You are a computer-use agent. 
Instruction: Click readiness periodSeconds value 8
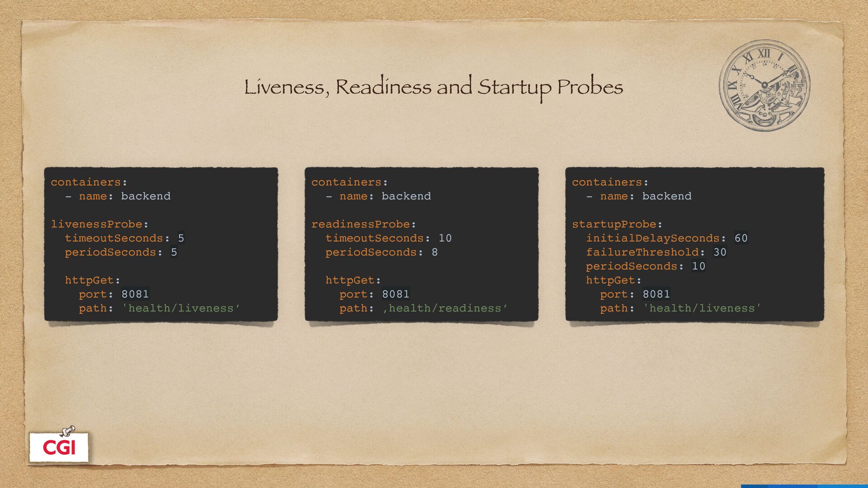[434, 252]
